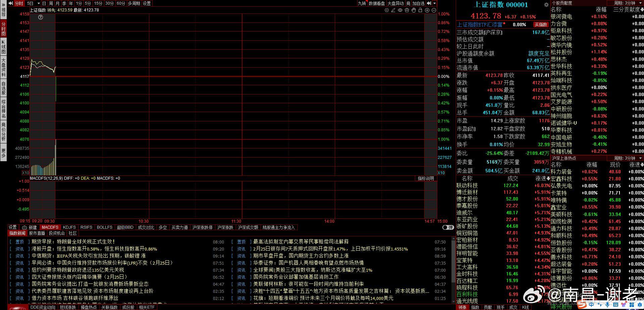This screenshot has height=310, width=644.
Task: Click the red 买指数 button
Action: (541, 24)
